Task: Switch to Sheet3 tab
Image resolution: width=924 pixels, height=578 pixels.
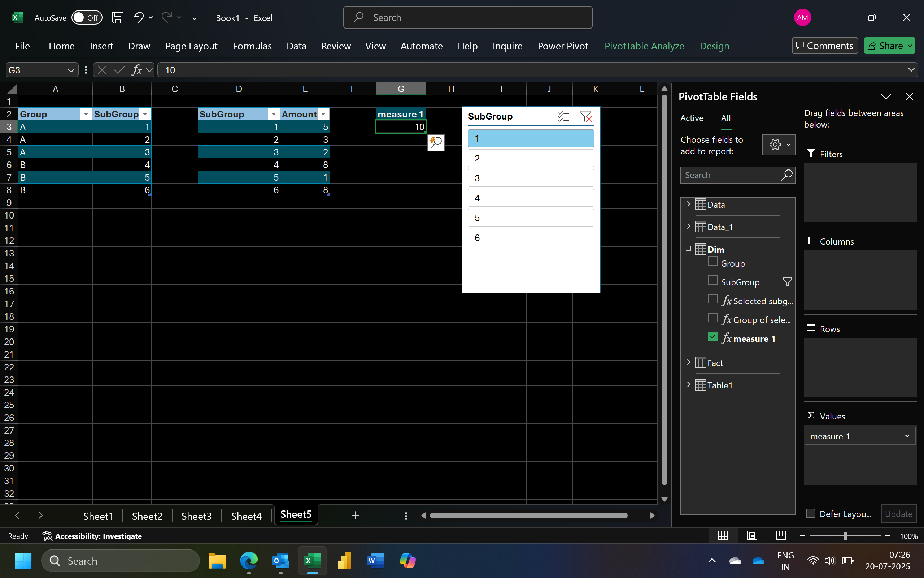Action: point(196,516)
